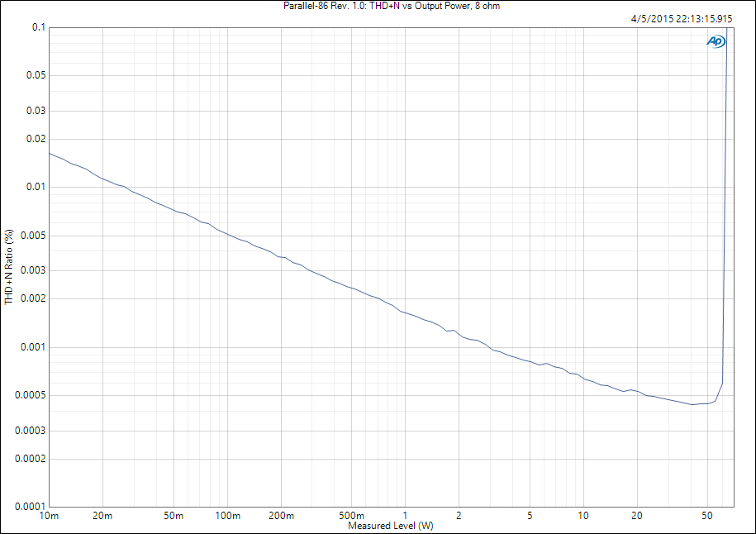This screenshot has width=756, height=534.
Task: Click the AP logo on the graph
Action: [716, 41]
